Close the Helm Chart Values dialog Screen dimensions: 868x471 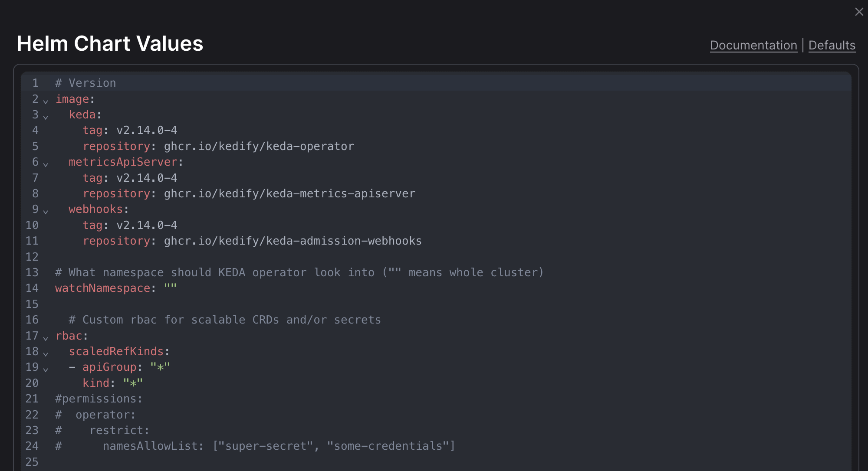[859, 12]
